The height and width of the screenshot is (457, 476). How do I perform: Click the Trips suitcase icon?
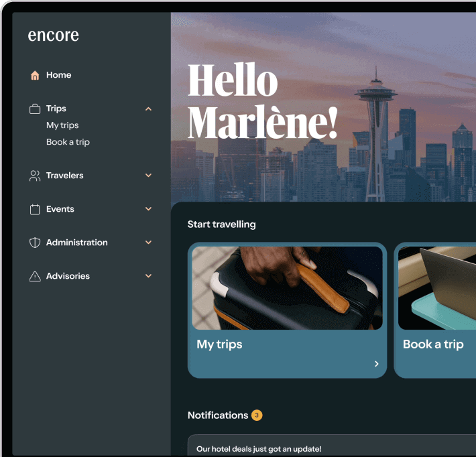coord(35,109)
